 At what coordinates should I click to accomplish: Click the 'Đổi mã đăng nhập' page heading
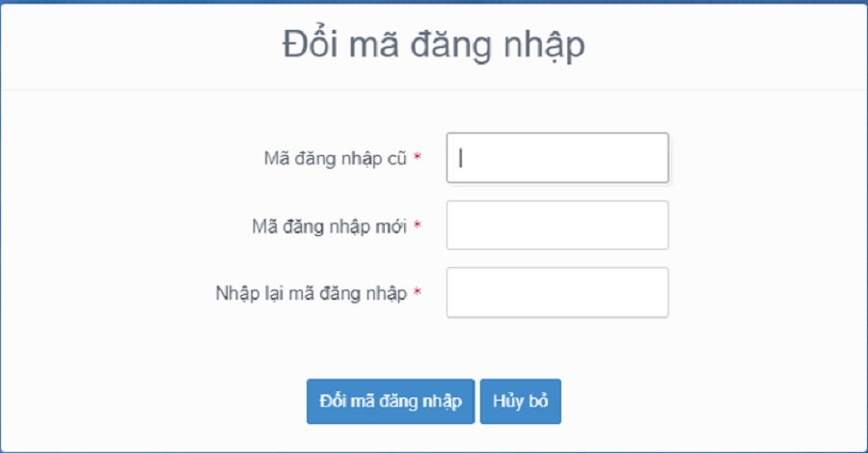coord(433,45)
